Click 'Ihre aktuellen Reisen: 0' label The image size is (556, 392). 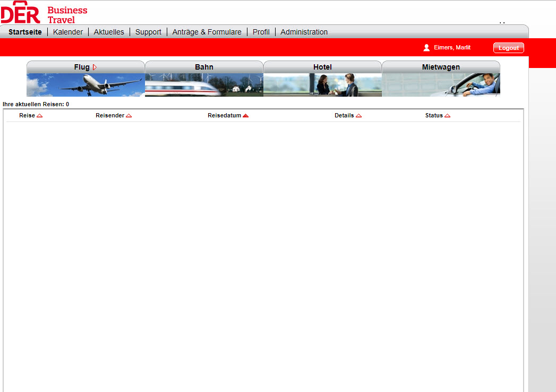click(36, 104)
